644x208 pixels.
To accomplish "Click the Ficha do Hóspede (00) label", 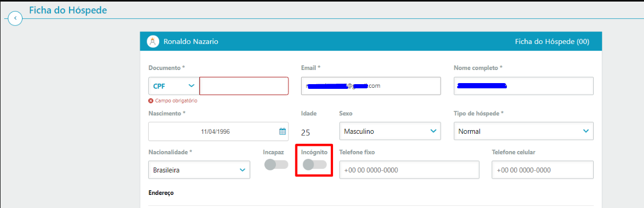I will point(552,41).
